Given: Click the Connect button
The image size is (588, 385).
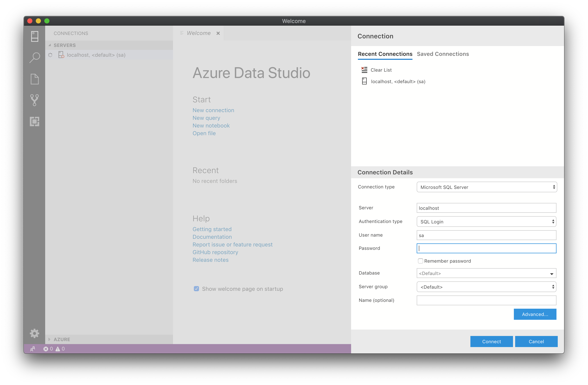Looking at the screenshot, I should (x=491, y=341).
